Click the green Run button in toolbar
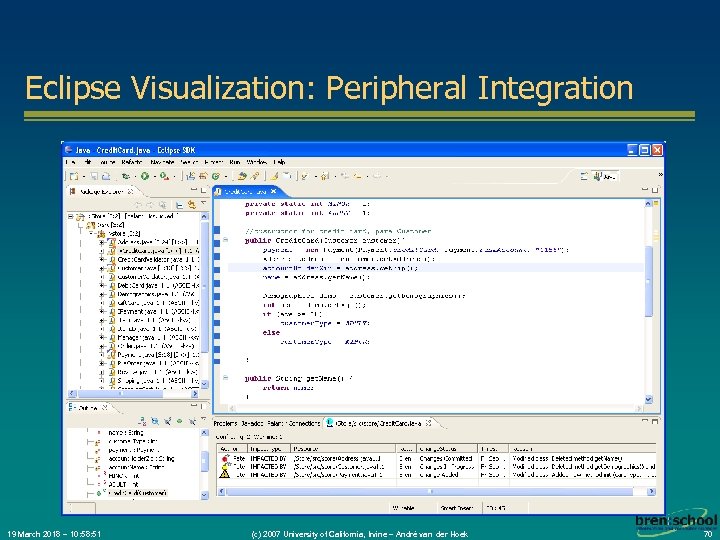Image resolution: width=720 pixels, height=540 pixels. coord(143,175)
